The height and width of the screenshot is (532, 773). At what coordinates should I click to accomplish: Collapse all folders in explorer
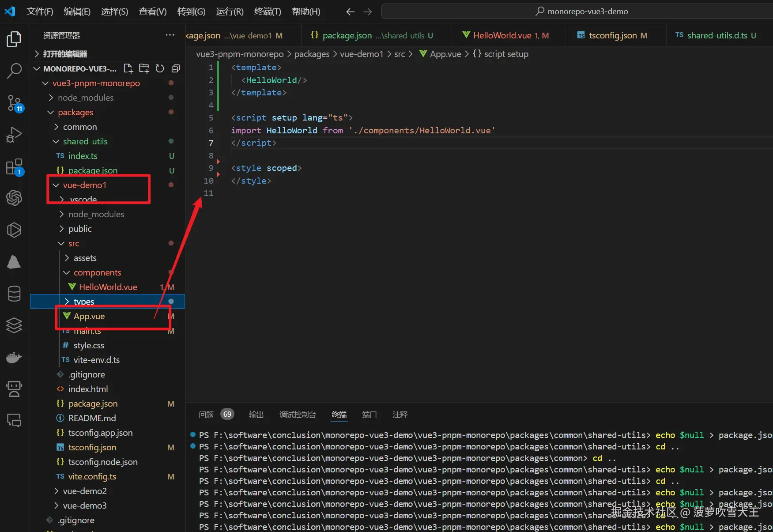tap(175, 68)
